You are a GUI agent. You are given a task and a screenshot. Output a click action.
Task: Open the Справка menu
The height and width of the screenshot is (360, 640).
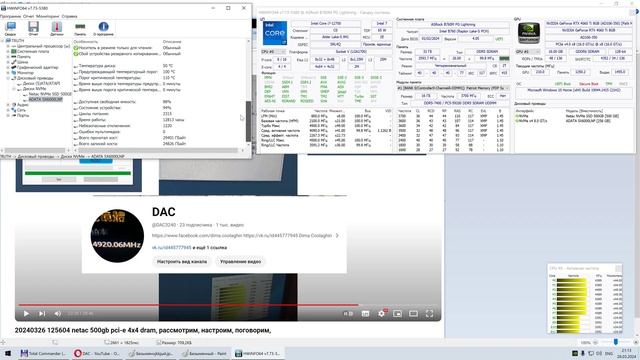(69, 16)
